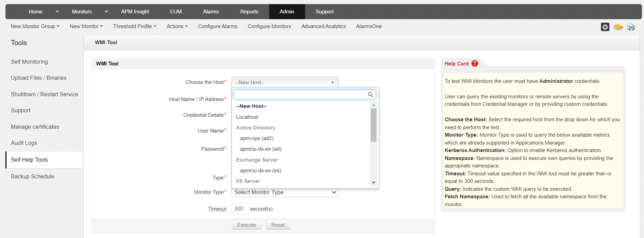Click the red Help Card question mark icon
644x238 pixels.
pyautogui.click(x=475, y=63)
